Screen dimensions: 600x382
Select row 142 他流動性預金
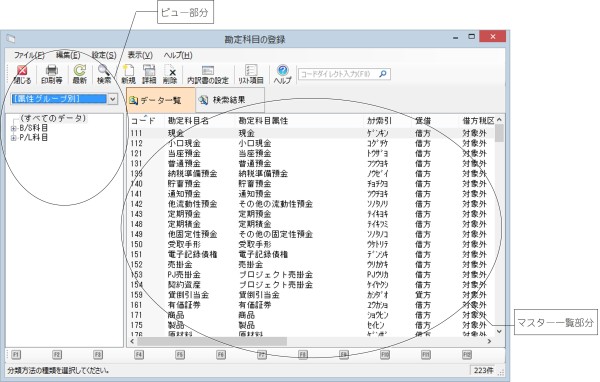pos(311,204)
